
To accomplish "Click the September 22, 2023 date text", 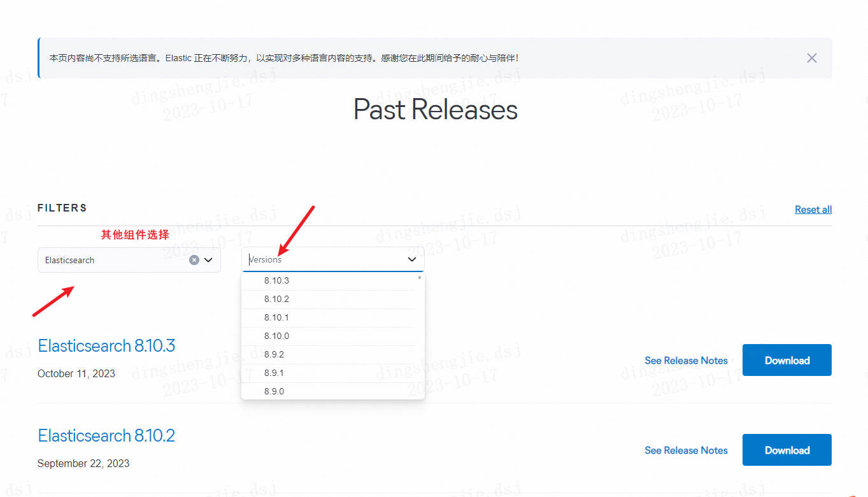I will (x=83, y=464).
